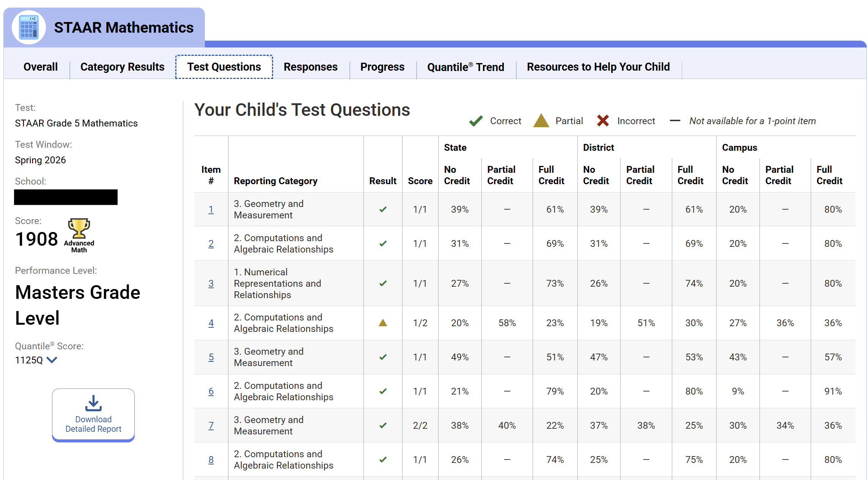Open the Responses tab
Screen dimensions: 868x480
[x=311, y=67]
